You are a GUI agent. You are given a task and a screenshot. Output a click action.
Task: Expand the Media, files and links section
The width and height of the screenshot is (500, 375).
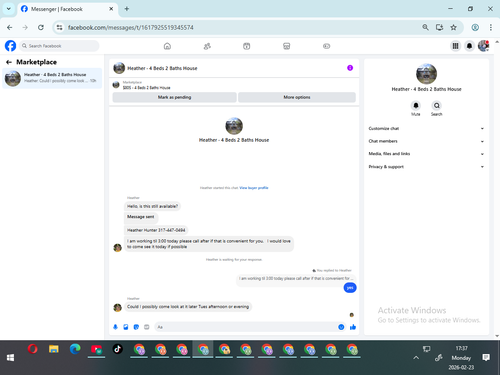point(426,154)
